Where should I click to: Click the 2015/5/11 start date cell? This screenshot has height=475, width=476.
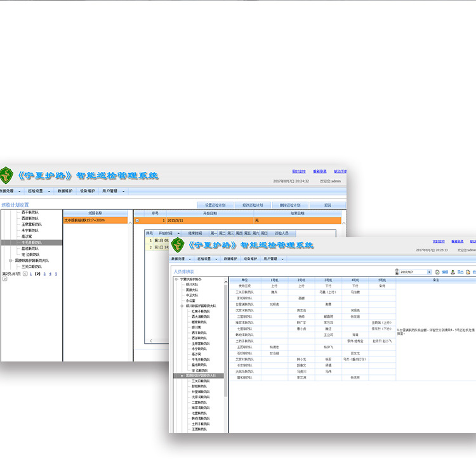coord(210,221)
